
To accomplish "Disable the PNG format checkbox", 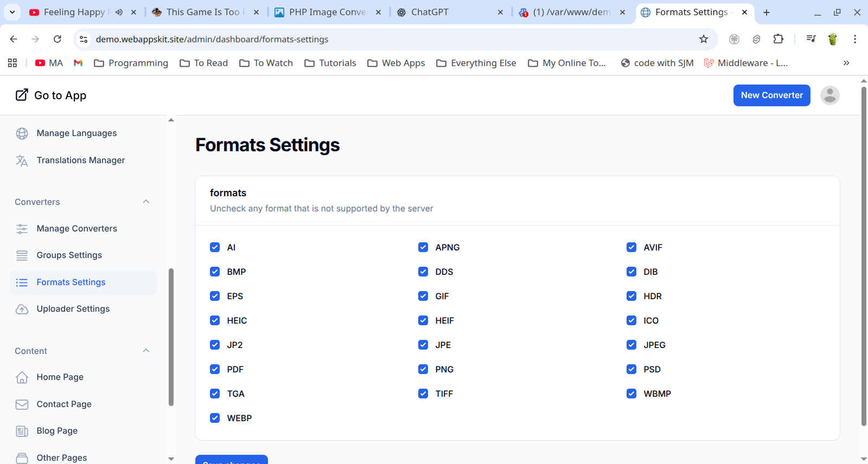I will click(x=423, y=369).
